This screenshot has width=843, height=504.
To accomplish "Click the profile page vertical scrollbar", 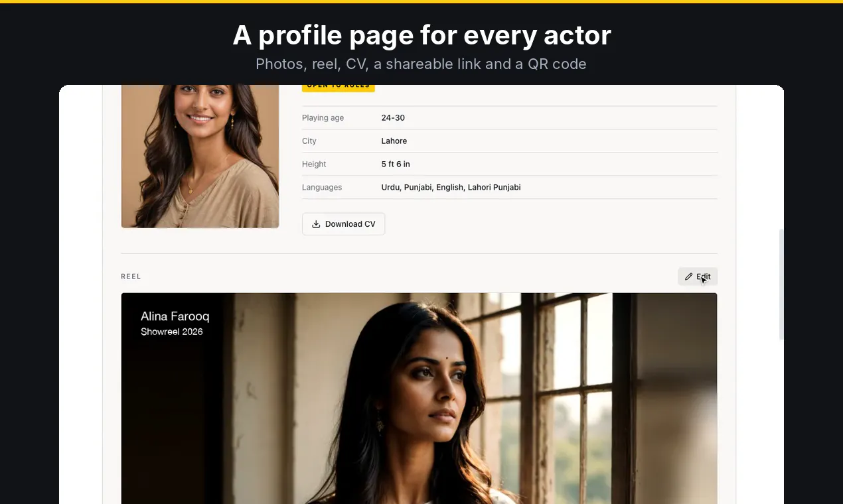I will click(781, 285).
